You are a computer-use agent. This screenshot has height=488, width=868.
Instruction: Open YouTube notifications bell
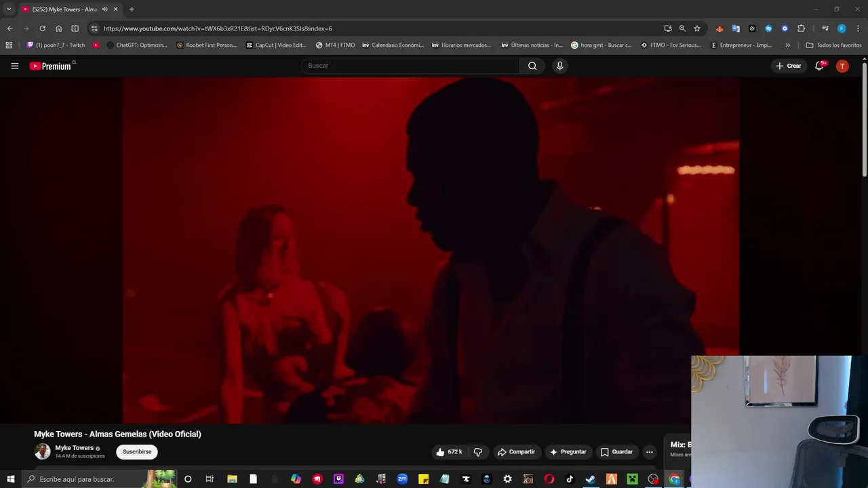pos(819,66)
